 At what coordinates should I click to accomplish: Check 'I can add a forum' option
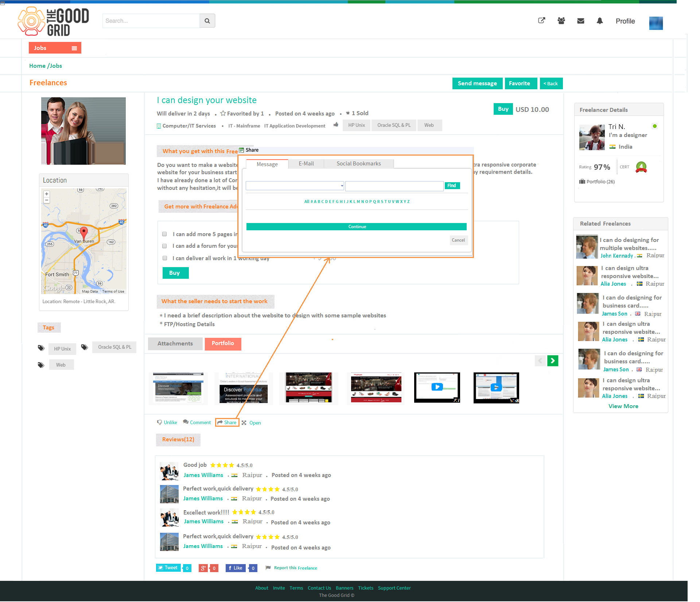[x=164, y=246]
